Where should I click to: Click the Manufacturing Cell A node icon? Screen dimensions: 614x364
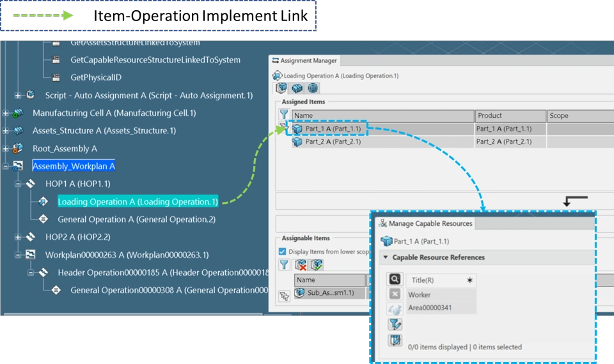click(x=18, y=113)
